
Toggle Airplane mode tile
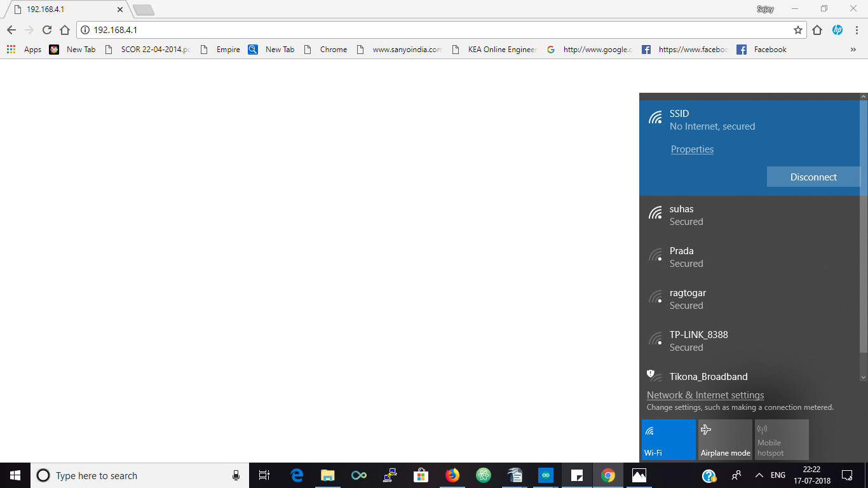tap(725, 440)
